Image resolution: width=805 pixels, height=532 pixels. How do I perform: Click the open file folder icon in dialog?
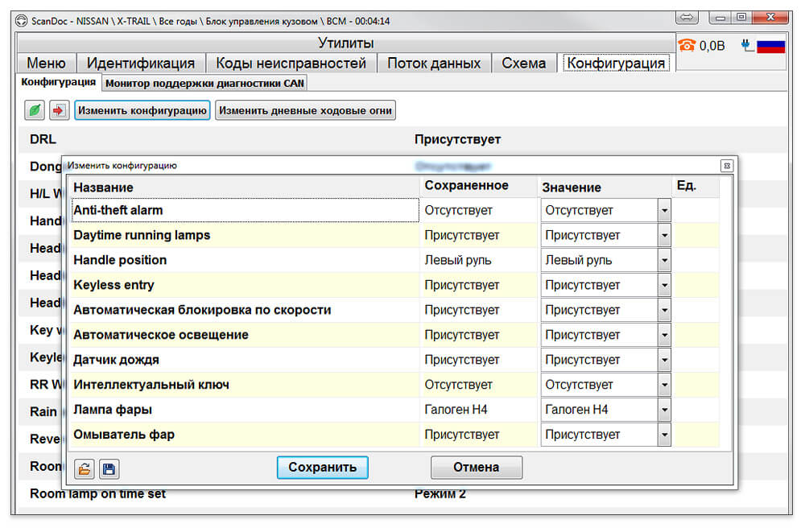85,469
